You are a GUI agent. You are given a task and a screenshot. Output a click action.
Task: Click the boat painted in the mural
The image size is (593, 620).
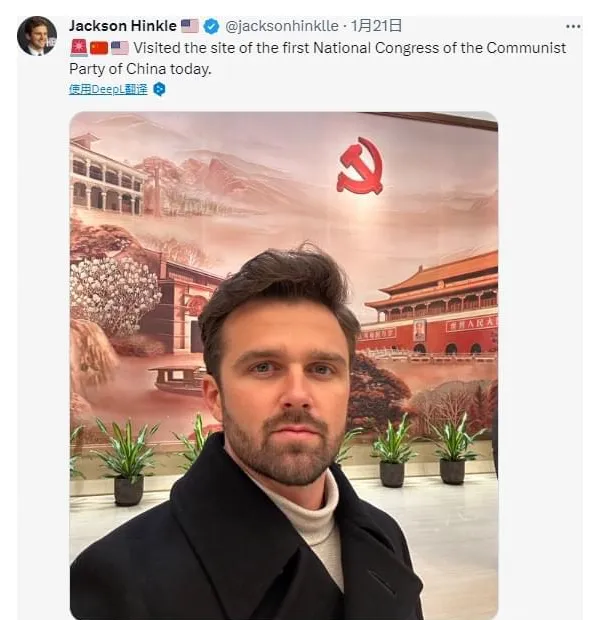[179, 380]
